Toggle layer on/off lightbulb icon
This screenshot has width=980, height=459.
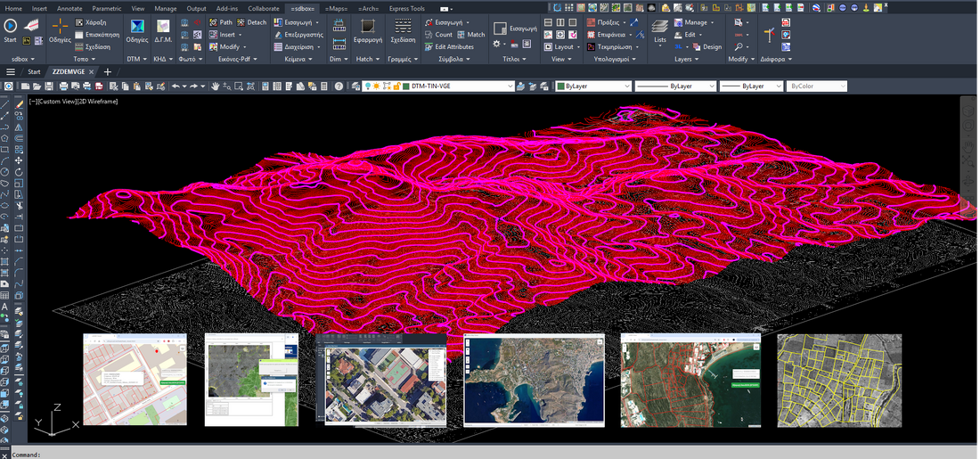tap(366, 86)
